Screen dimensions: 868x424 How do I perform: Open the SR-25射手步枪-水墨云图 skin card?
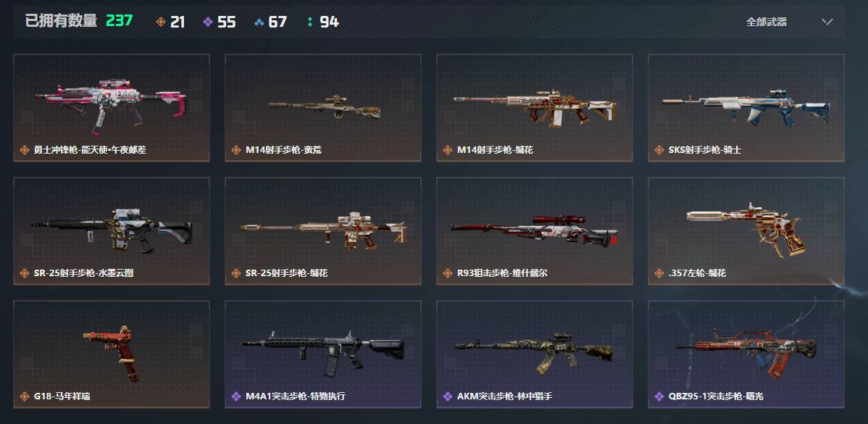[x=112, y=231]
